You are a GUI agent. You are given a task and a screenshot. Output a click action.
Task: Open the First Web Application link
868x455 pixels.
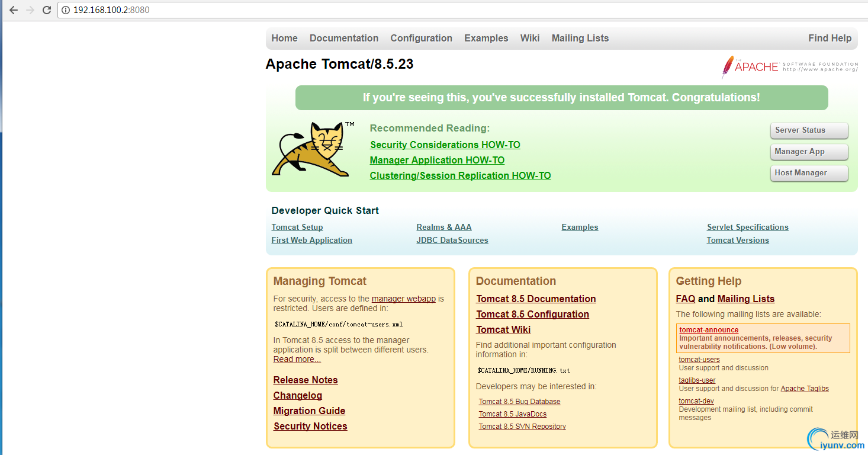[x=311, y=240]
